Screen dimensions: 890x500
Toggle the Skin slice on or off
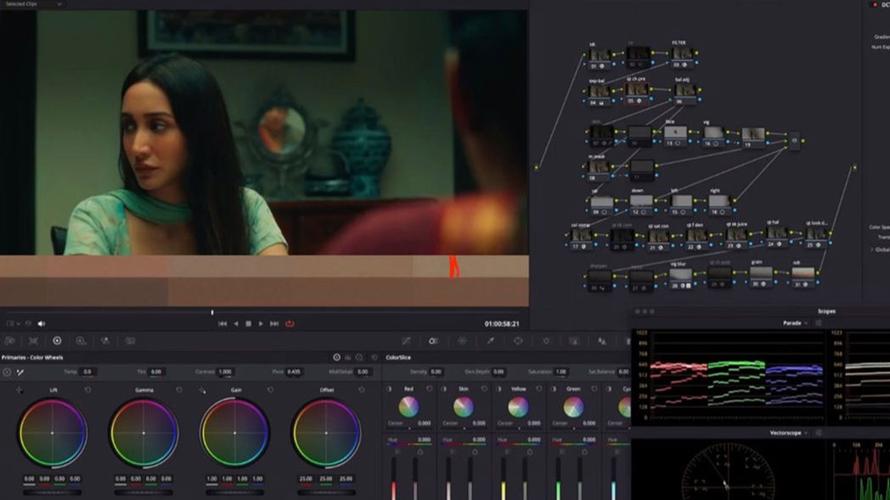click(x=444, y=389)
